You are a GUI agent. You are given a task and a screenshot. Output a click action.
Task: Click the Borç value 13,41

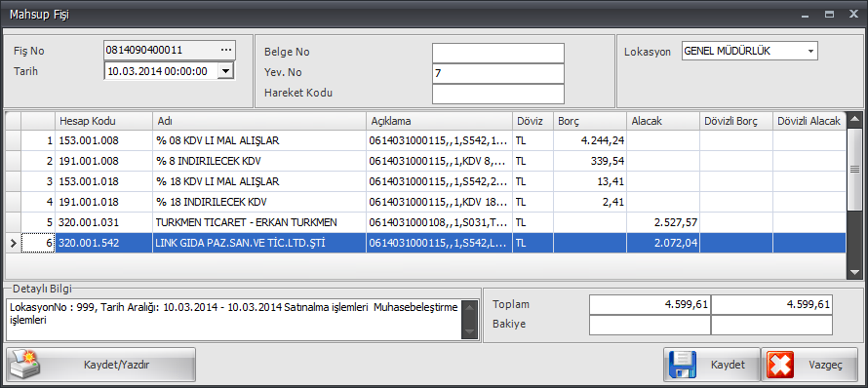590,181
